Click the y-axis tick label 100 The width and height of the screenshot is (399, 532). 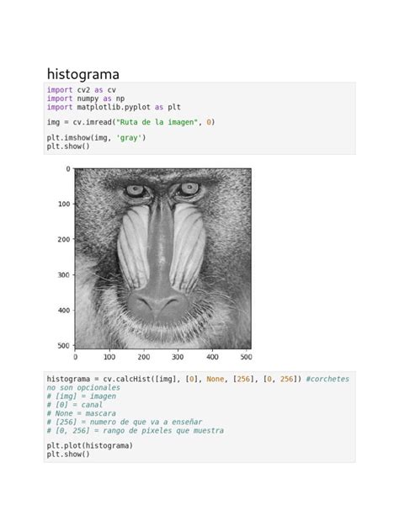tap(63, 204)
